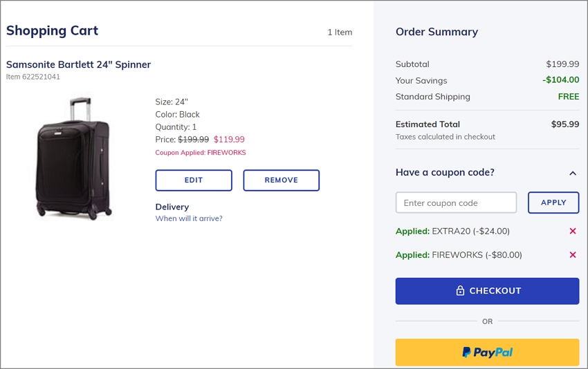
Task: Click the REMOVE button for the suitcase
Action: coord(282,180)
